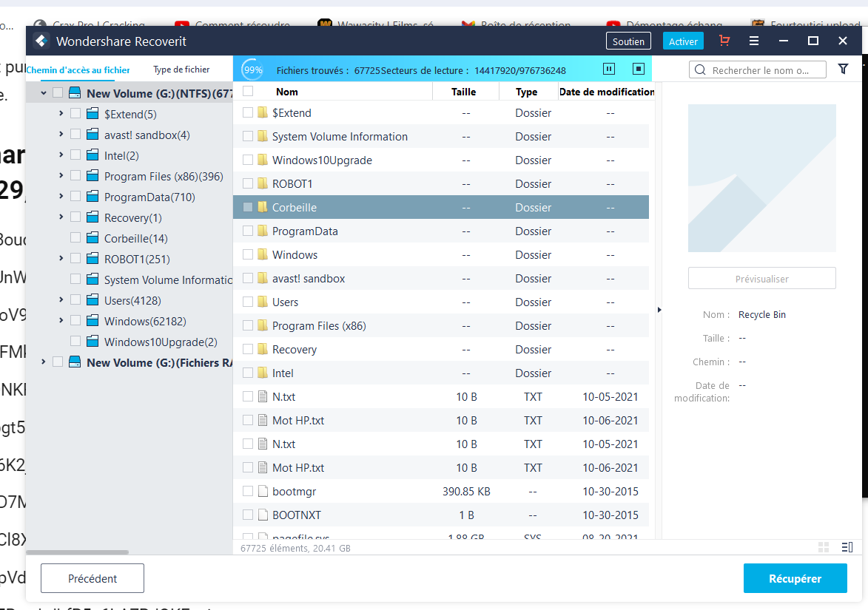This screenshot has height=610, width=868.
Task: Select the avast! sandbox folder row in list
Action: coord(440,278)
